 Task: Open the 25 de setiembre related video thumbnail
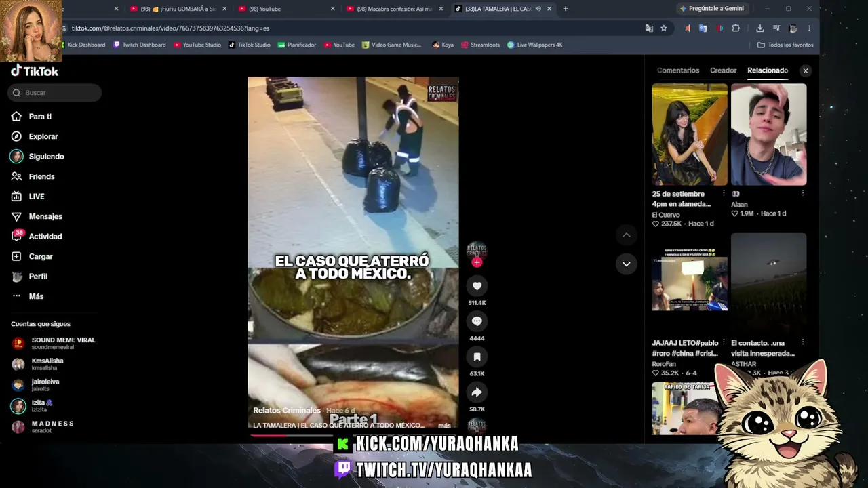(690, 134)
